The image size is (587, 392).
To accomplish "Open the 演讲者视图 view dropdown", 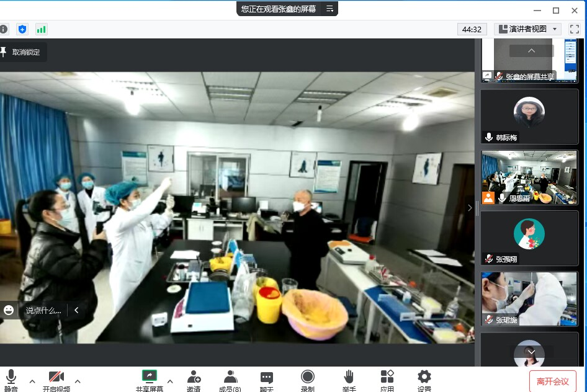I will 527,29.
